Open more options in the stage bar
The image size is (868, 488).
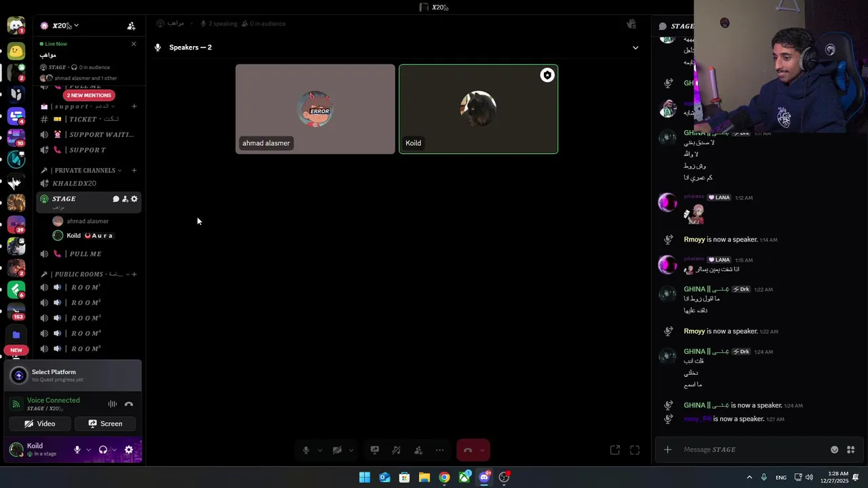440,450
